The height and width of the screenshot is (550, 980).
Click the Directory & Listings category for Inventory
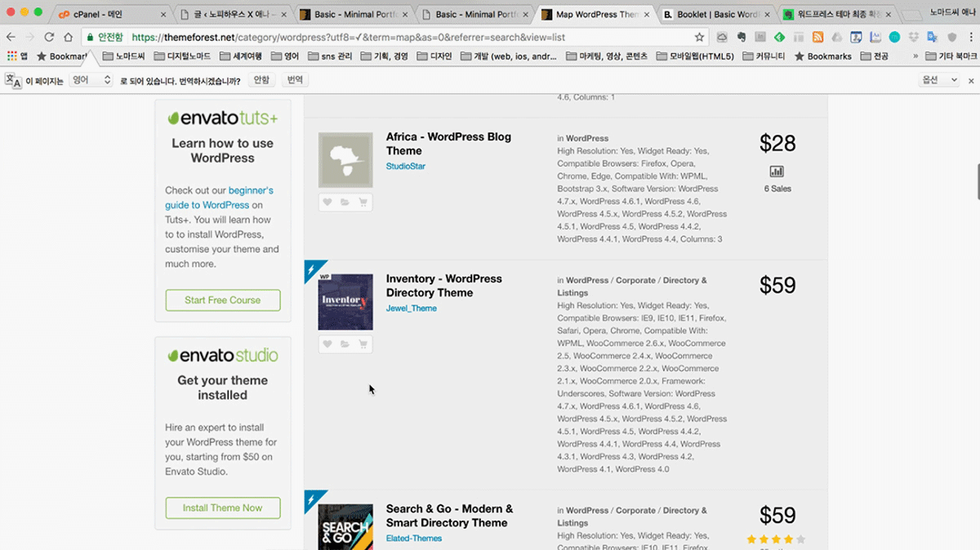[x=632, y=286]
